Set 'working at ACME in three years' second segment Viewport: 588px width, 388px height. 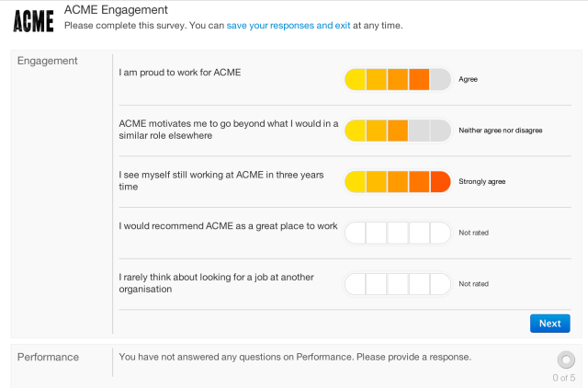pyautogui.click(x=376, y=182)
